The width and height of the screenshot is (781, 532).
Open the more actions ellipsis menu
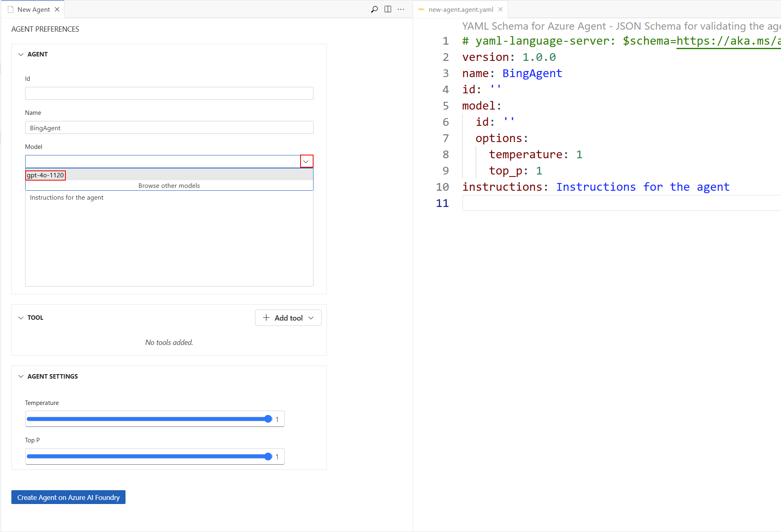(401, 9)
